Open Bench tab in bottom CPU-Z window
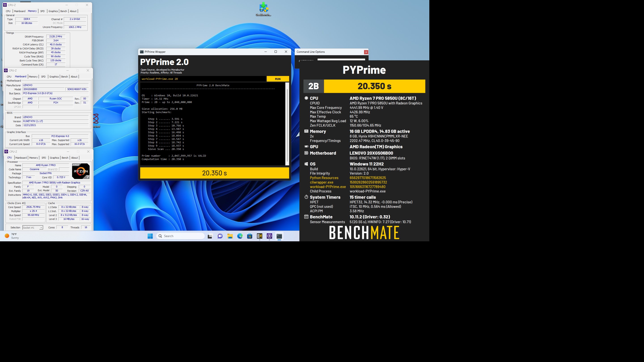Screen dimensions: 644x362 65,158
